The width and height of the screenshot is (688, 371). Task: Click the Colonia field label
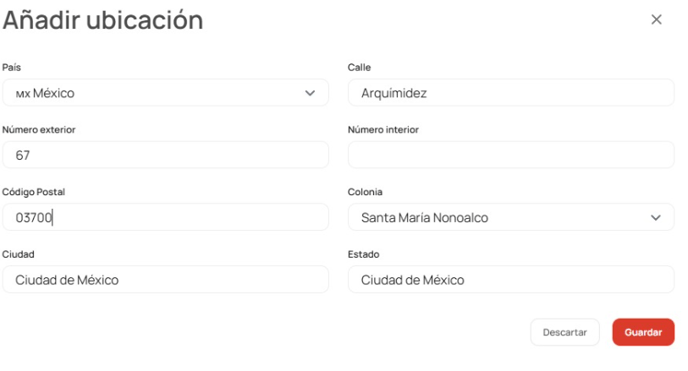coord(365,192)
